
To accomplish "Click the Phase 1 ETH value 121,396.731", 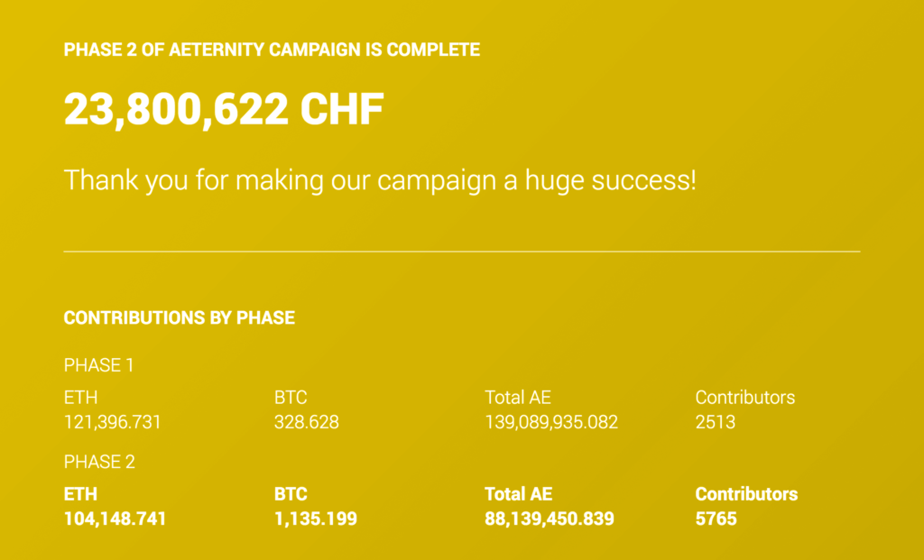I will (x=112, y=421).
